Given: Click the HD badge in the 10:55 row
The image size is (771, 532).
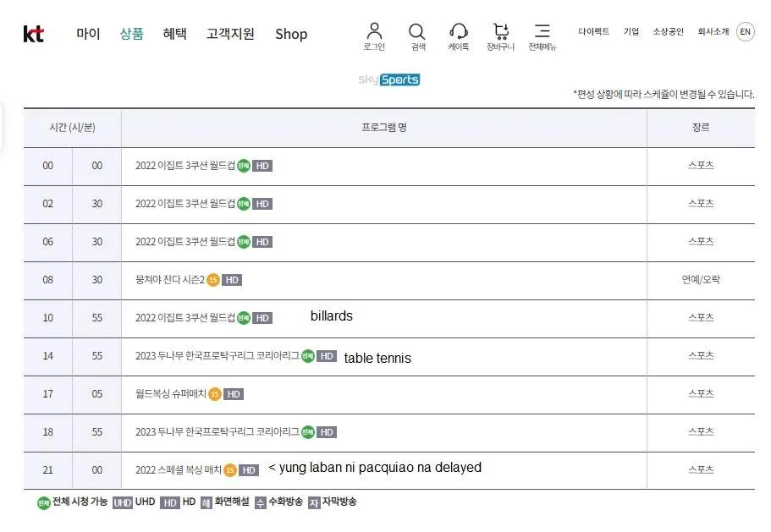Looking at the screenshot, I should pos(262,318).
